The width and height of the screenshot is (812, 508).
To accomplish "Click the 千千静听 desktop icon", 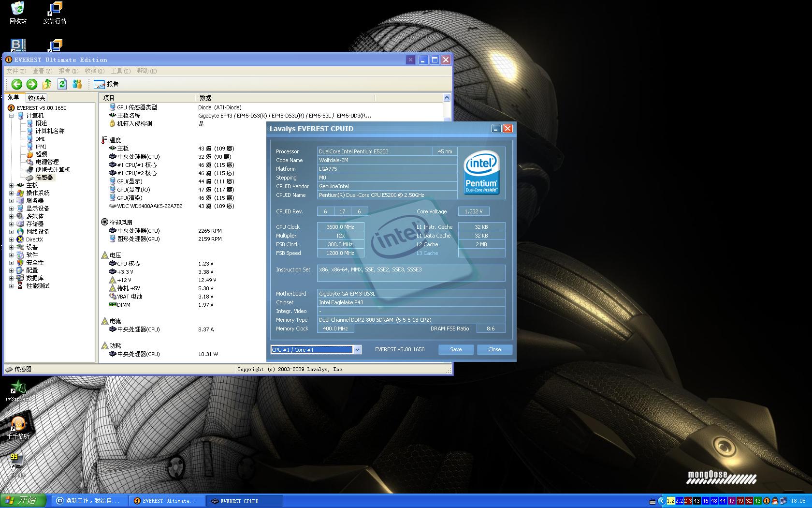I will 18,427.
